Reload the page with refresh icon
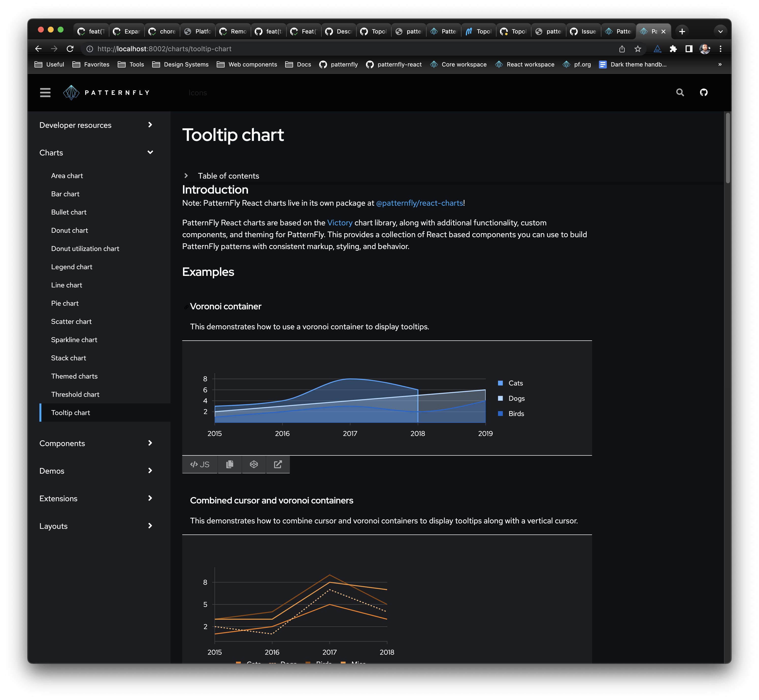The width and height of the screenshot is (759, 700). click(70, 49)
